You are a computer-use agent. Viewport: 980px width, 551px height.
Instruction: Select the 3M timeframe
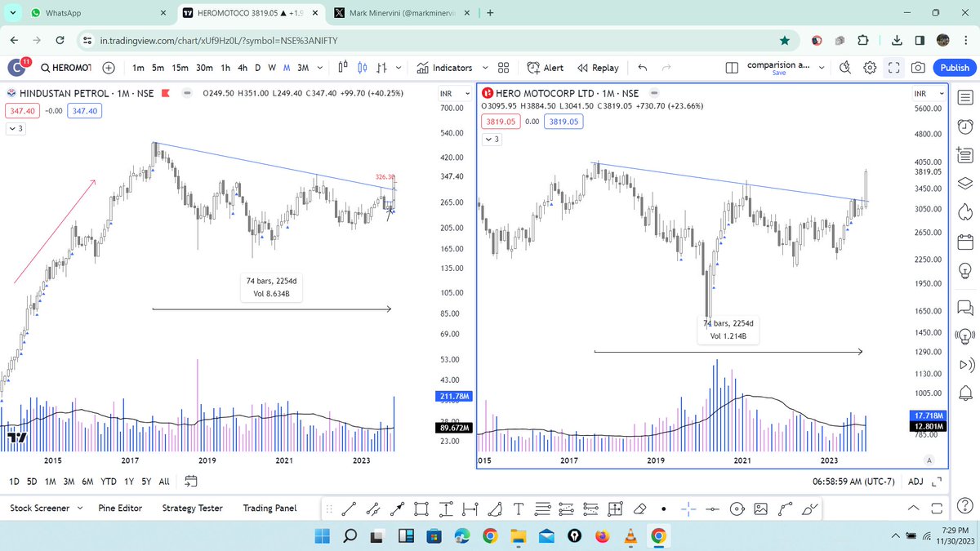tap(303, 68)
